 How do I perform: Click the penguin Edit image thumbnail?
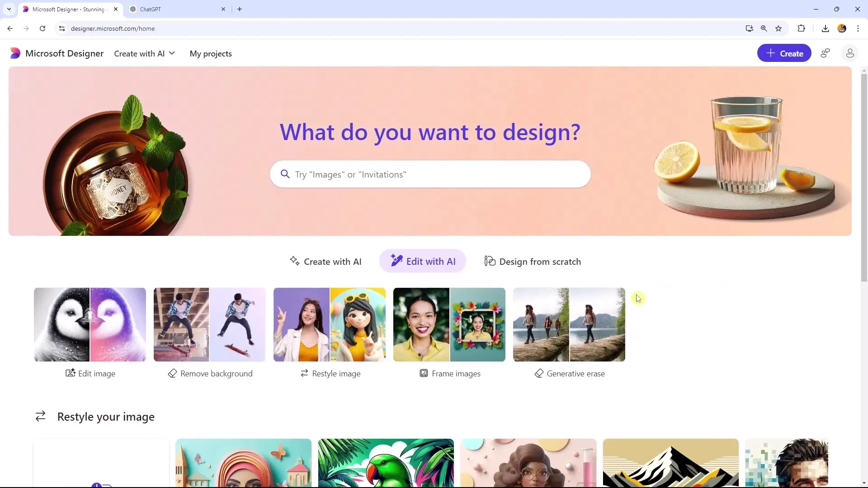click(90, 324)
